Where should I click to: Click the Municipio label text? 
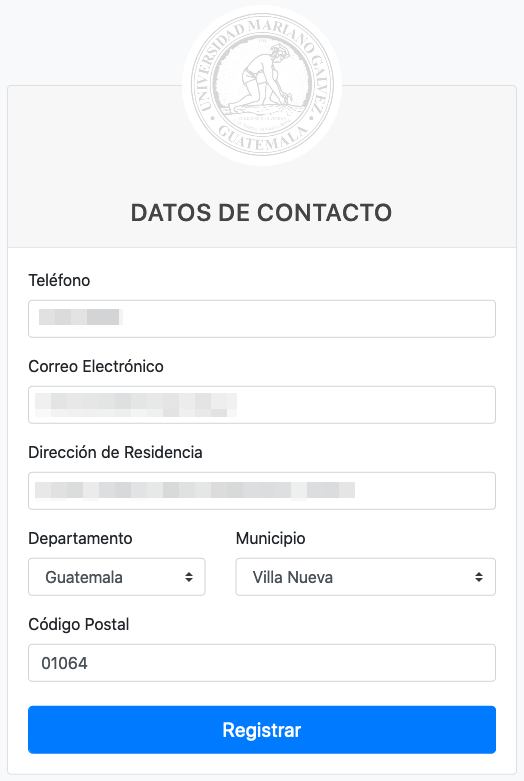270,538
